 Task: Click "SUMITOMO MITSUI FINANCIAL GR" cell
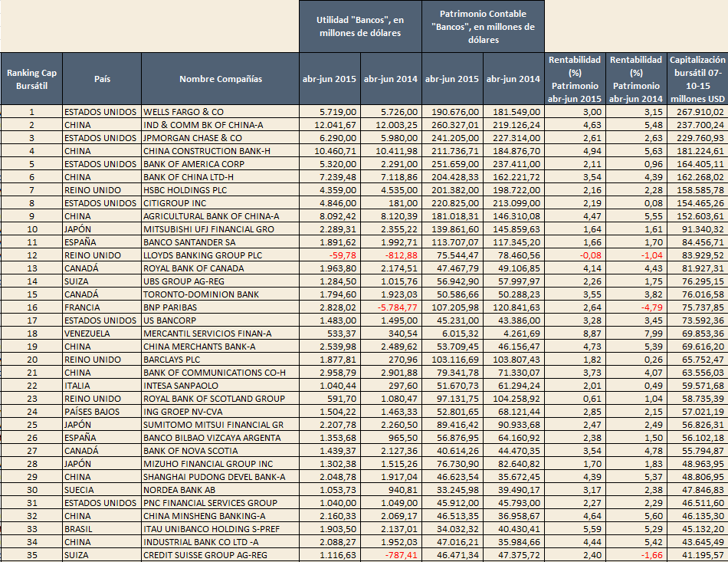[x=221, y=424]
